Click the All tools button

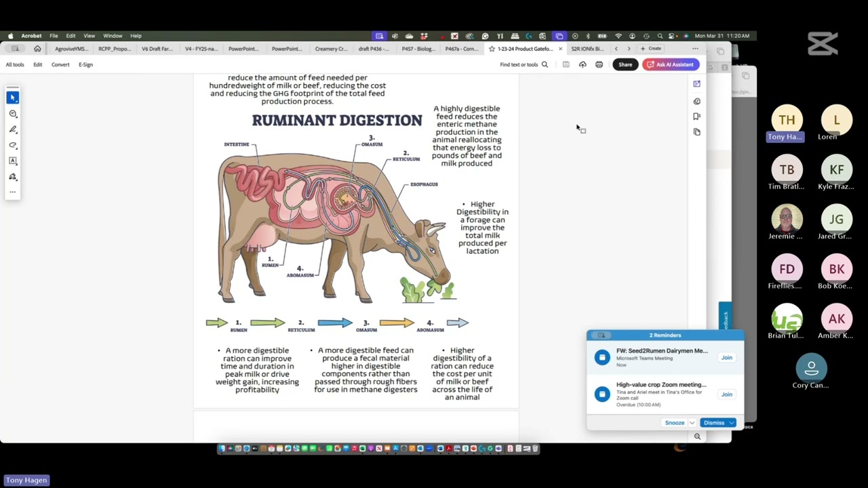click(15, 64)
